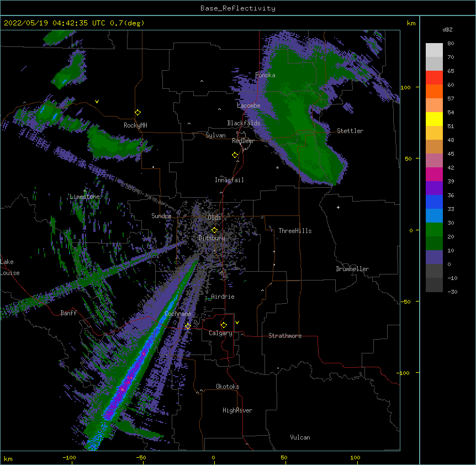
Task: Click the dBZ legend heading
Action: coord(447,29)
